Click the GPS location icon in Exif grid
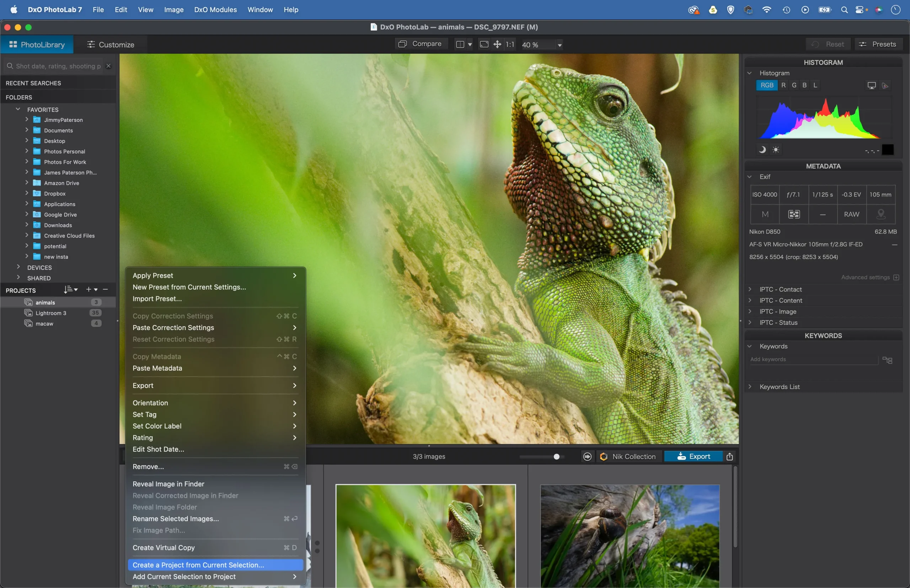 click(880, 214)
